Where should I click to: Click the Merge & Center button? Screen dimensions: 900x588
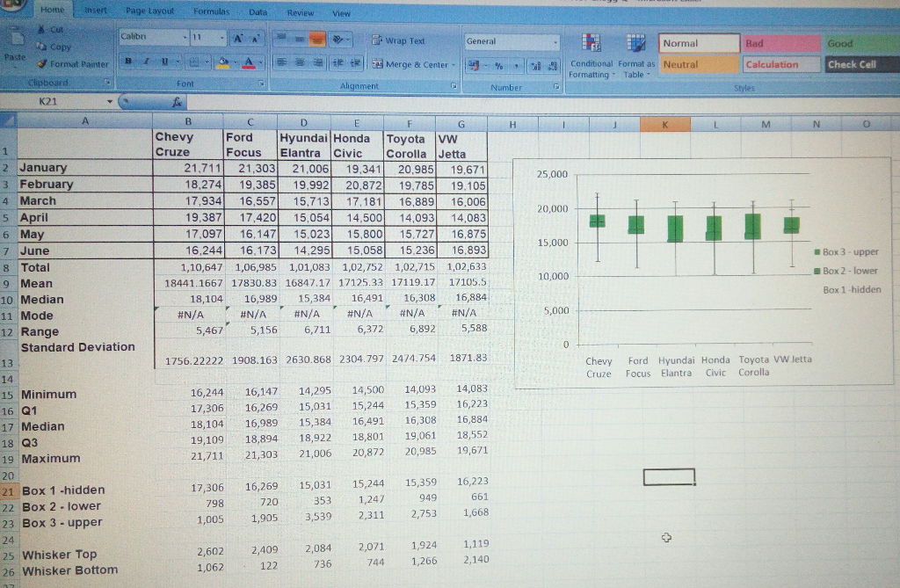(x=410, y=64)
